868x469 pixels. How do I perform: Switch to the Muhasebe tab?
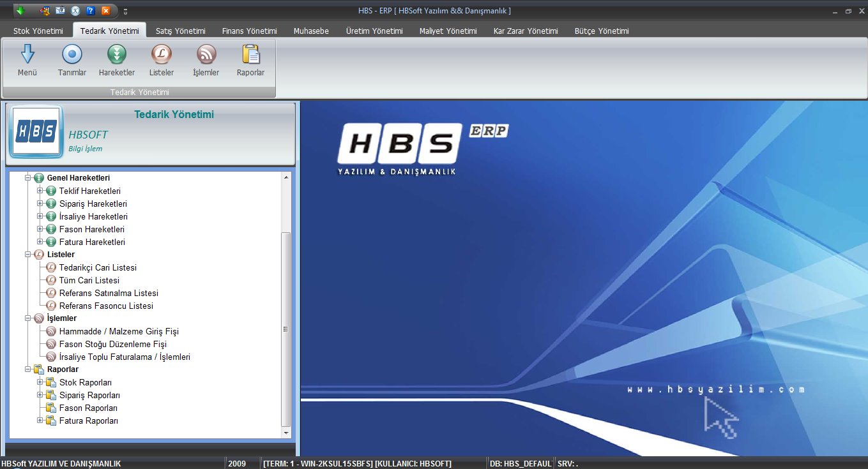[x=312, y=31]
